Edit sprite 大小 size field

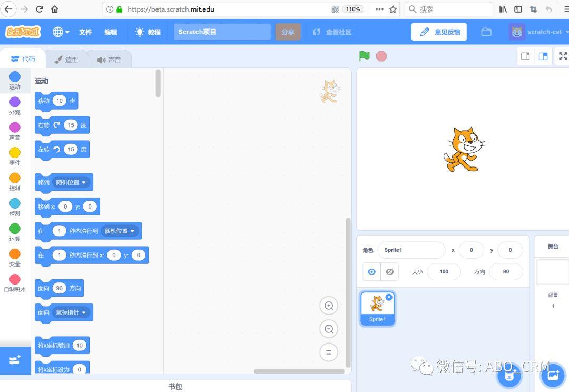coord(444,271)
